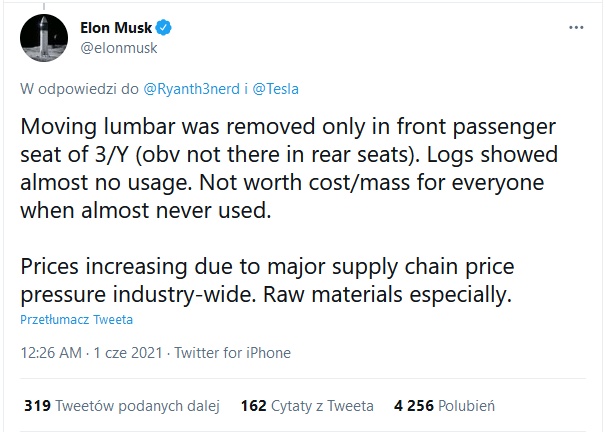Click the tweet paragraph starting Moving lumbar
The width and height of the screenshot is (605, 432).
(289, 168)
